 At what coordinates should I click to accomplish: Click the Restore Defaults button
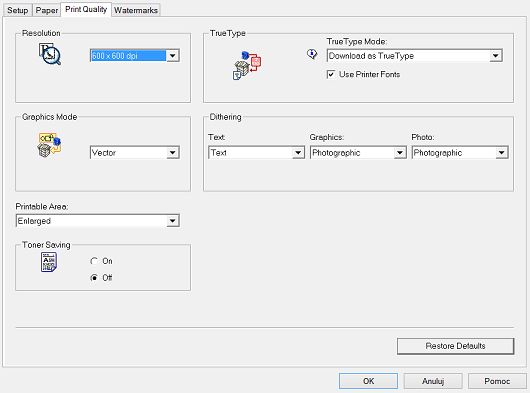click(x=456, y=346)
